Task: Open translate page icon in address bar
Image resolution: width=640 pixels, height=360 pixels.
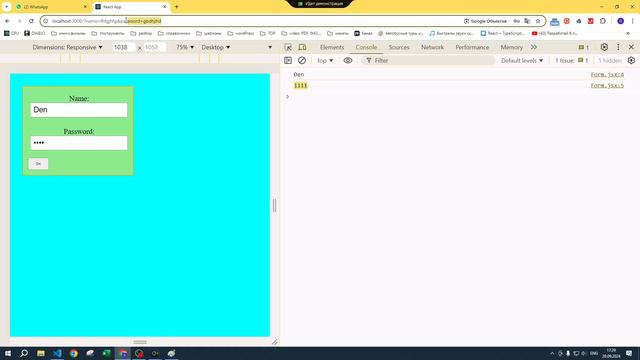Action: 527,21
